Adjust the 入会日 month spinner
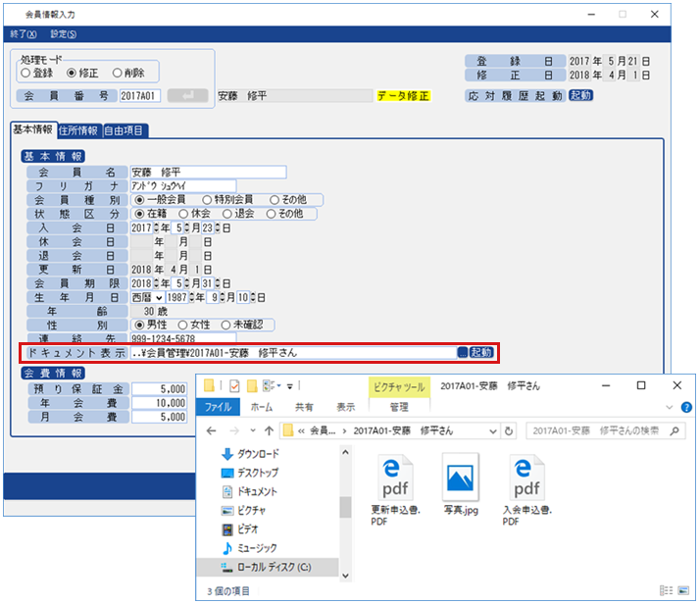This screenshot has width=700, height=604. click(186, 228)
